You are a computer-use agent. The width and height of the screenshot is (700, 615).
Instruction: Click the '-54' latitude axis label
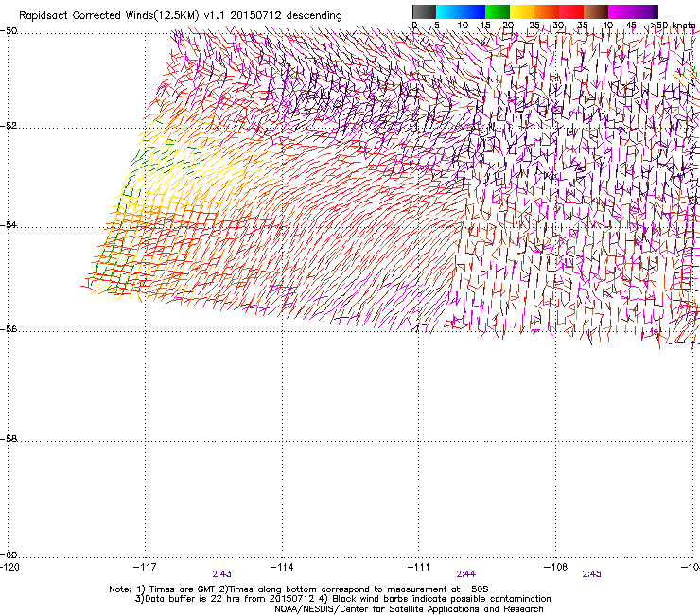(9, 224)
